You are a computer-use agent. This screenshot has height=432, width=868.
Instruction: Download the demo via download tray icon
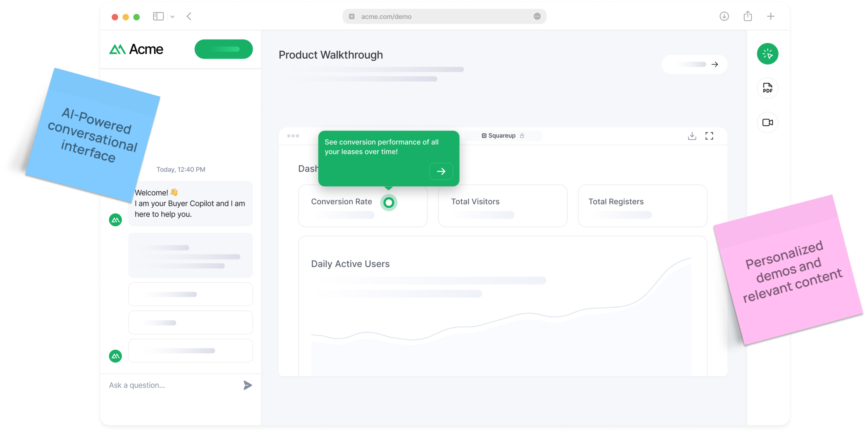click(692, 136)
